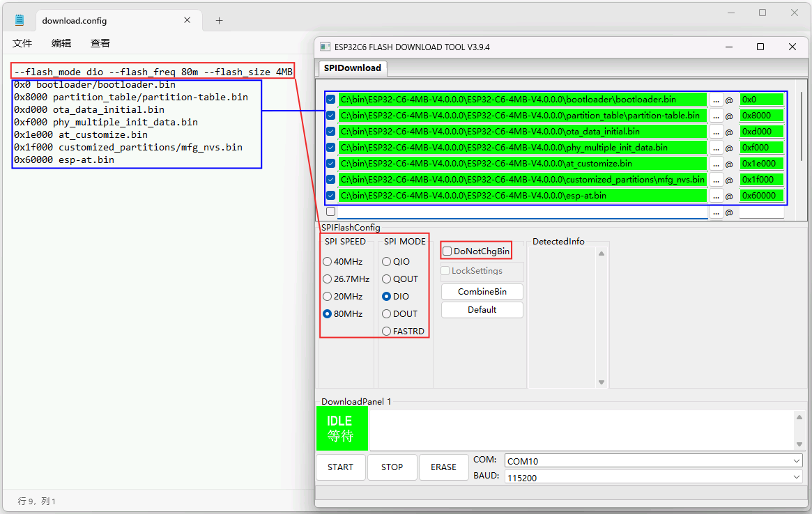Enable the DoNotChgBin checkbox

coord(447,251)
